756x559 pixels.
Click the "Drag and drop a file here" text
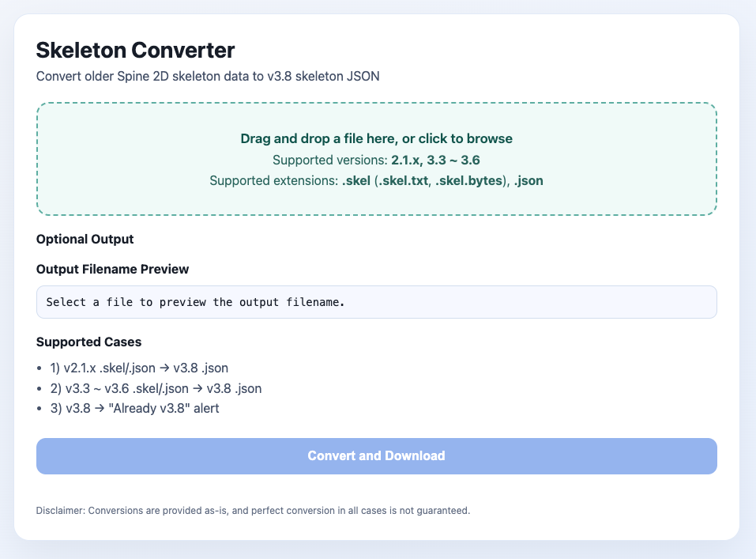pos(376,138)
